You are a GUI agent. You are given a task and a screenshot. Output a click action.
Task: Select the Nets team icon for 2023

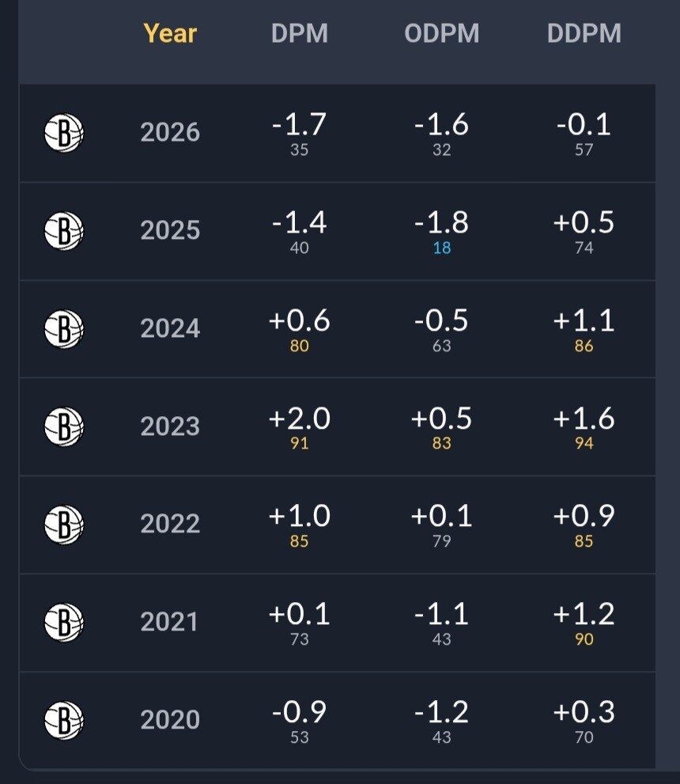pyautogui.click(x=63, y=426)
